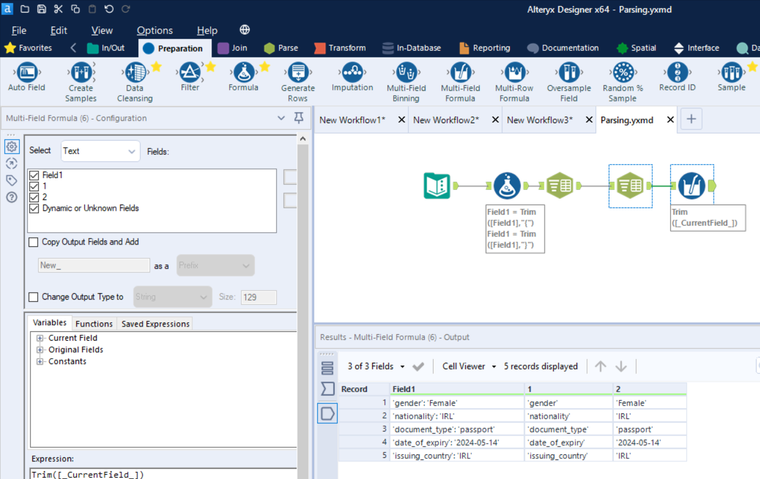Uncheck the field 1 checkbox
The image size is (760, 479).
[x=34, y=186]
